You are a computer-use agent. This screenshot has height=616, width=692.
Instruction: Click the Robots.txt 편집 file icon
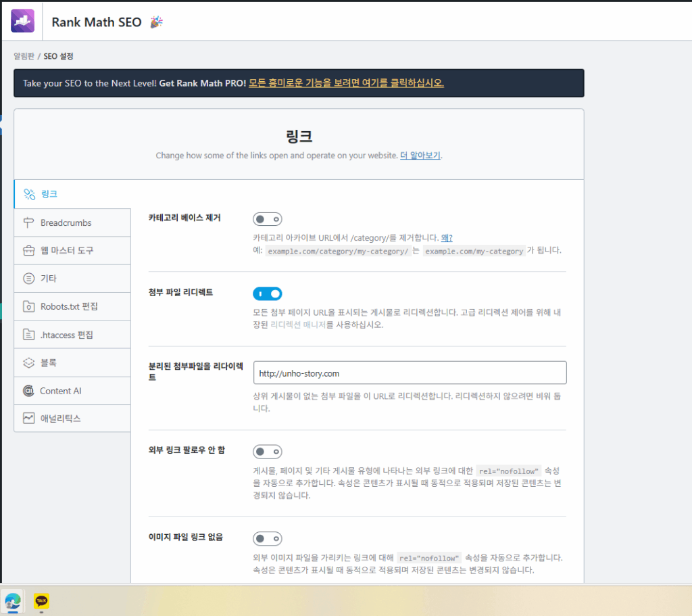click(28, 306)
